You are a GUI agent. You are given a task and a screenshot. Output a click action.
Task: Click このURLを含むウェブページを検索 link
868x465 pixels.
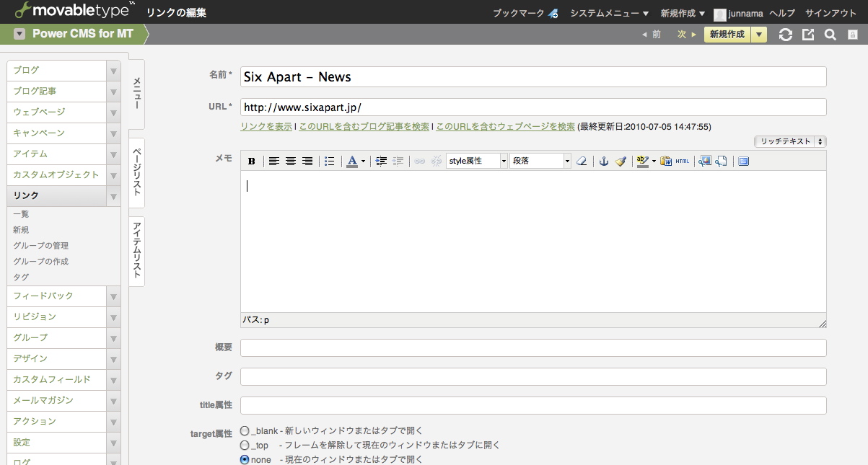coord(506,126)
